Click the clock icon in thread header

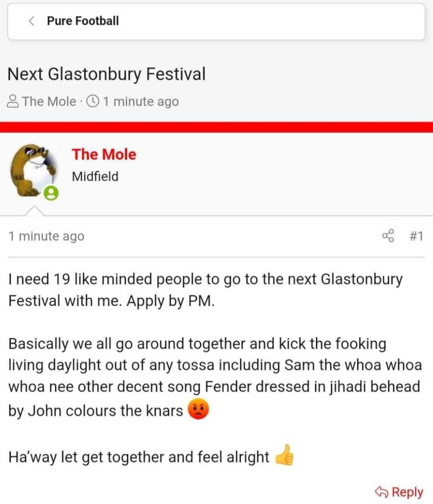click(x=93, y=101)
